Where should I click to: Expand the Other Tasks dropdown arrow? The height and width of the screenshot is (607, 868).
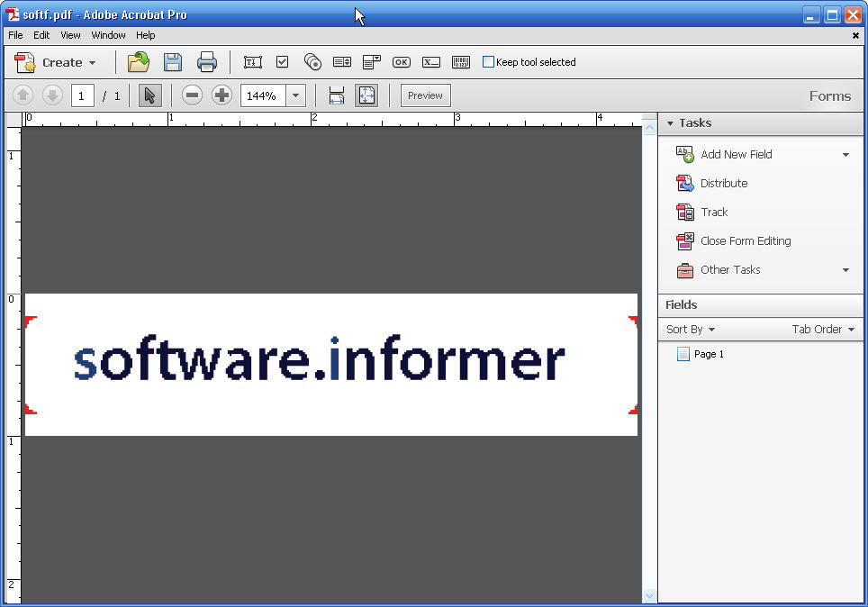[x=845, y=270]
